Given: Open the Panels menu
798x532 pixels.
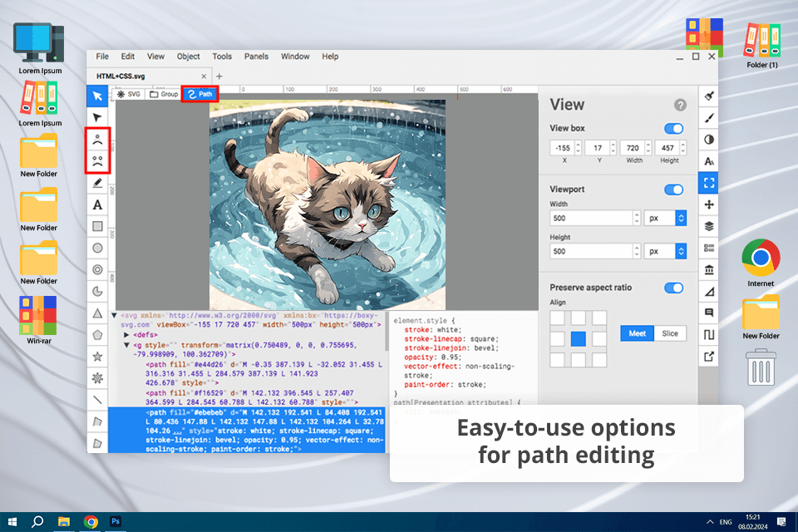Looking at the screenshot, I should [x=256, y=57].
